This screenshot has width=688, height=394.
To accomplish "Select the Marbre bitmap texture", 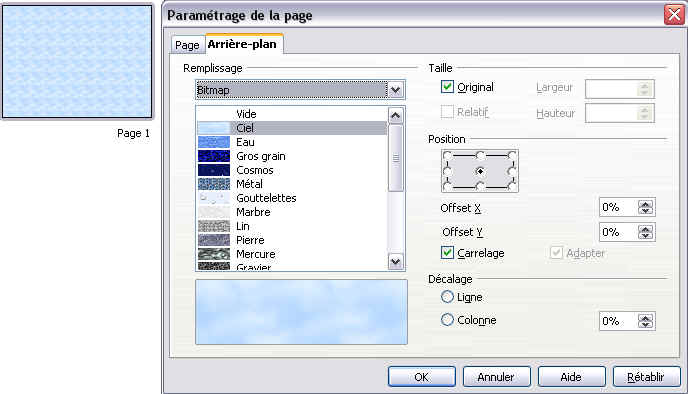I will [291, 212].
